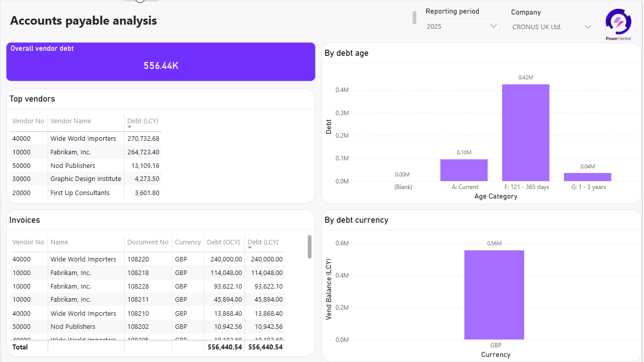Click the By debt age chart title
Viewport: 644px width, 362px height.
tap(347, 53)
